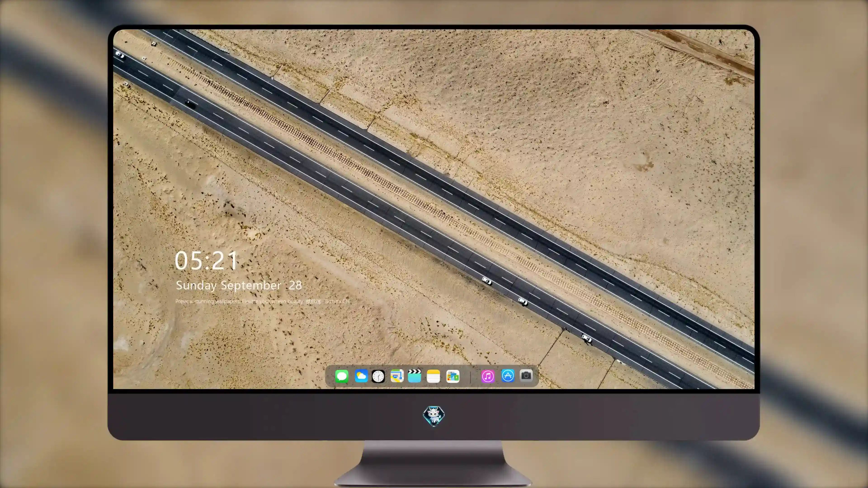Open the blue App Store icon

508,375
